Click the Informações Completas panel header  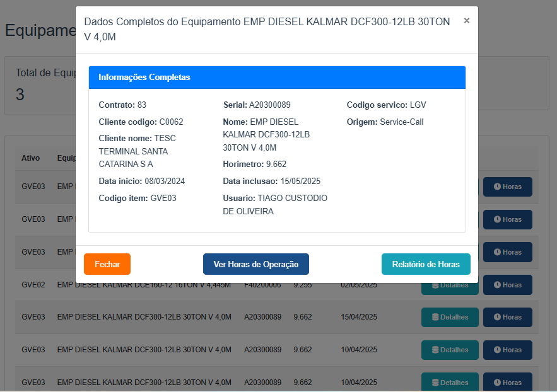coord(277,78)
